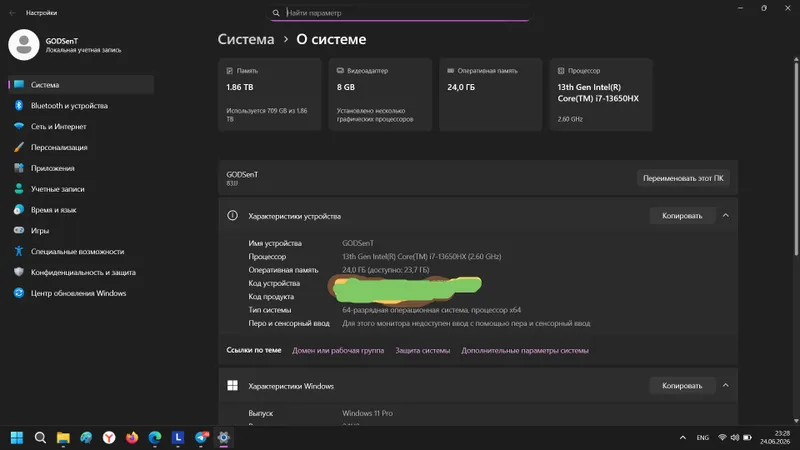Open the Видеоадаптер card
800x450 pixels.
380,94
